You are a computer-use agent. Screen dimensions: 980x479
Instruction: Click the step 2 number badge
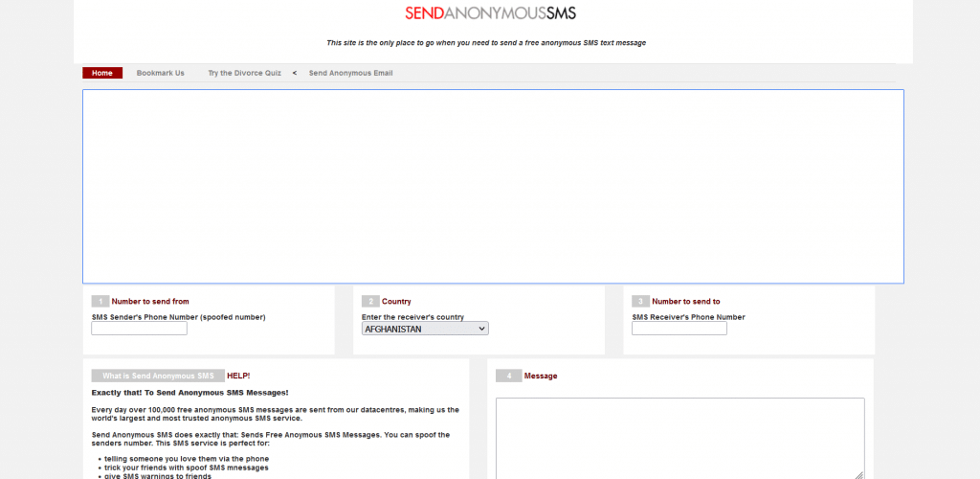point(370,302)
